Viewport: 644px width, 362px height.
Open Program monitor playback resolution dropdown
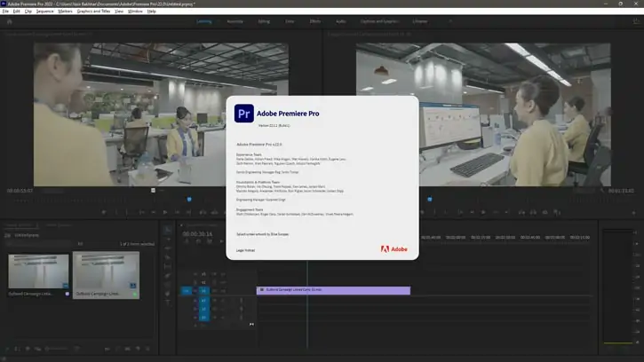584,191
